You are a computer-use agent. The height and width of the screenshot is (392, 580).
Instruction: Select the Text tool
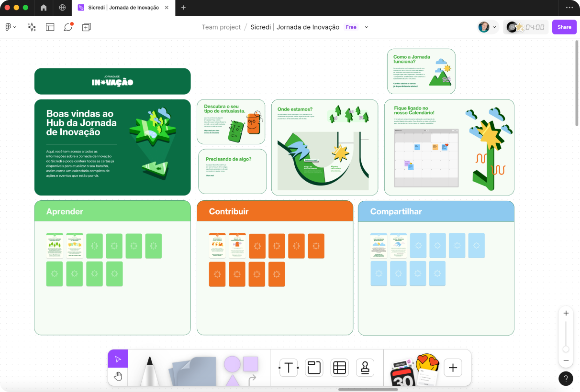click(x=289, y=368)
